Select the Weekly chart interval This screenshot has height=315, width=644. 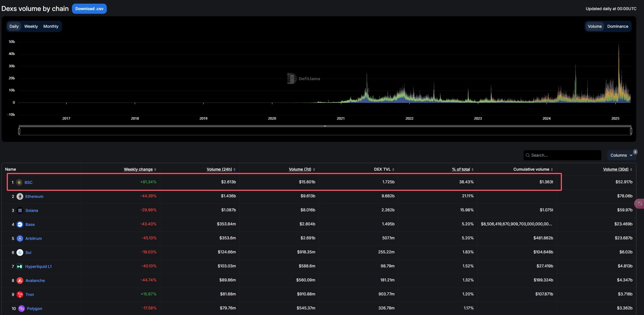[x=31, y=26]
